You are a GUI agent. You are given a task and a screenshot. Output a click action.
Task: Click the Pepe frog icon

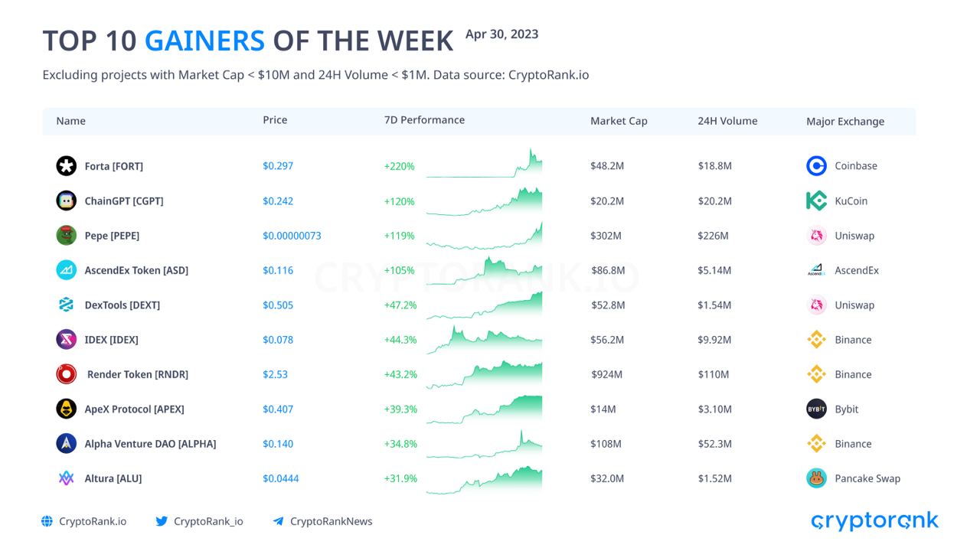click(x=67, y=236)
